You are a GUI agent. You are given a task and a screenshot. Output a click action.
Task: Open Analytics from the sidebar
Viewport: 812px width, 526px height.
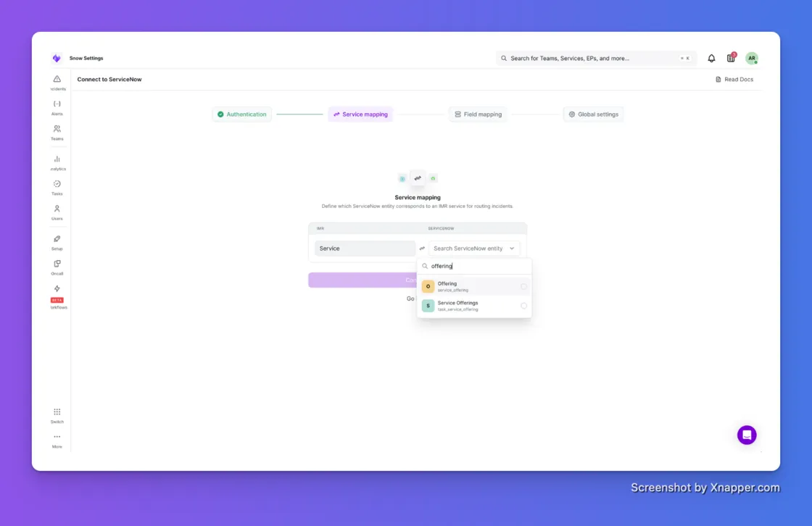pyautogui.click(x=57, y=162)
